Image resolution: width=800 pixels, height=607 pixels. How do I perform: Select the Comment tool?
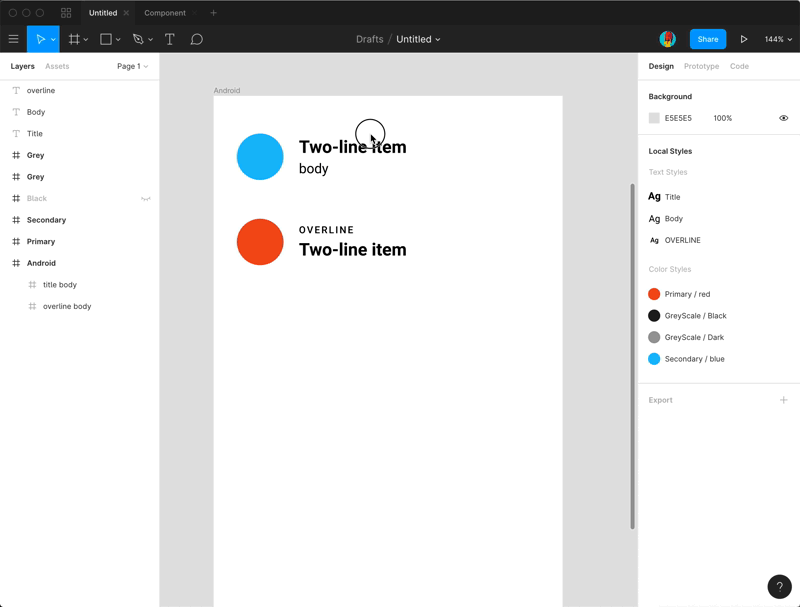(x=196, y=39)
